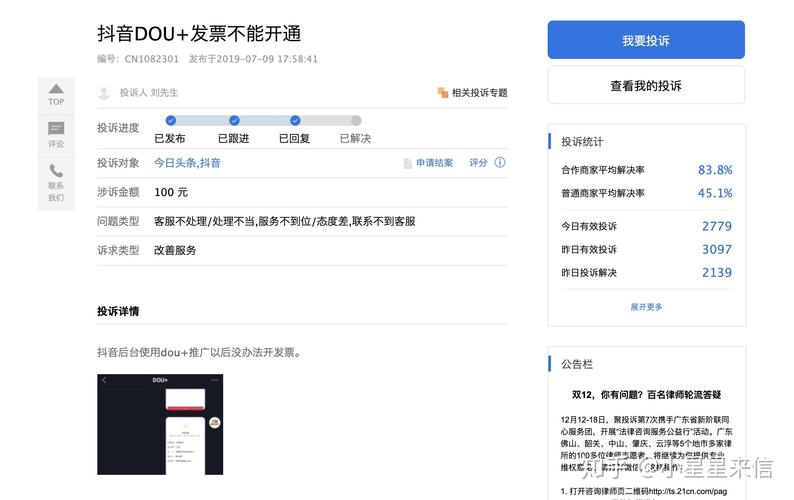This screenshot has width=794, height=500.
Task: Click the publish time 2019-07-09 17:58:41
Action: [267, 59]
